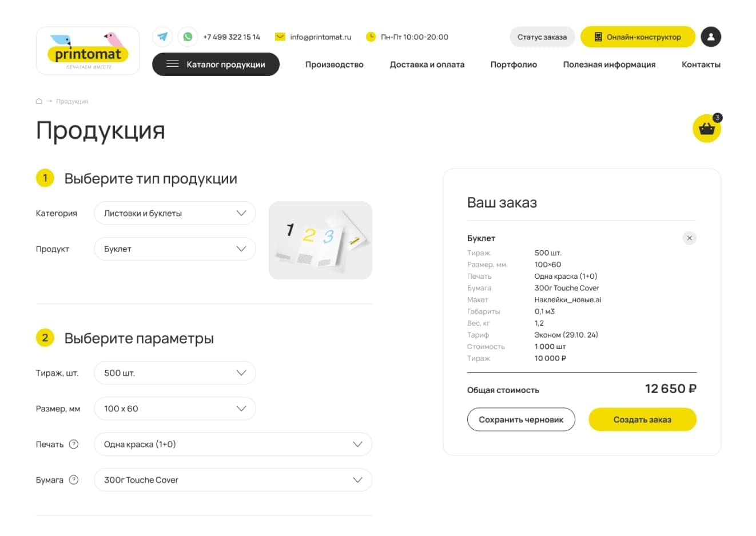
Task: Open the Категория dropdown Листовки и буклеты
Action: [x=174, y=213]
